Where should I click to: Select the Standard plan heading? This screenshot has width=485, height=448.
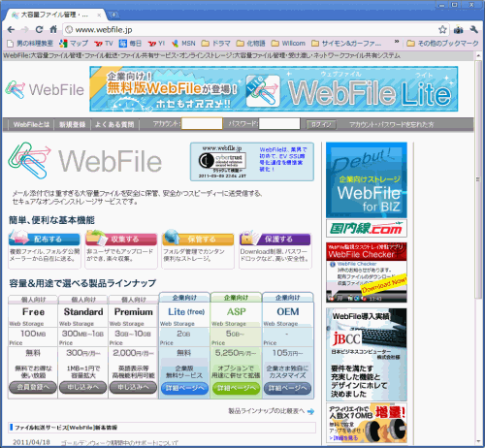pos(83,312)
